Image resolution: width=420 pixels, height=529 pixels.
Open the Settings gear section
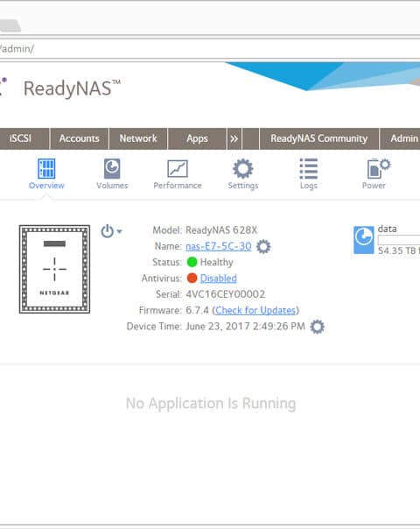(x=242, y=169)
